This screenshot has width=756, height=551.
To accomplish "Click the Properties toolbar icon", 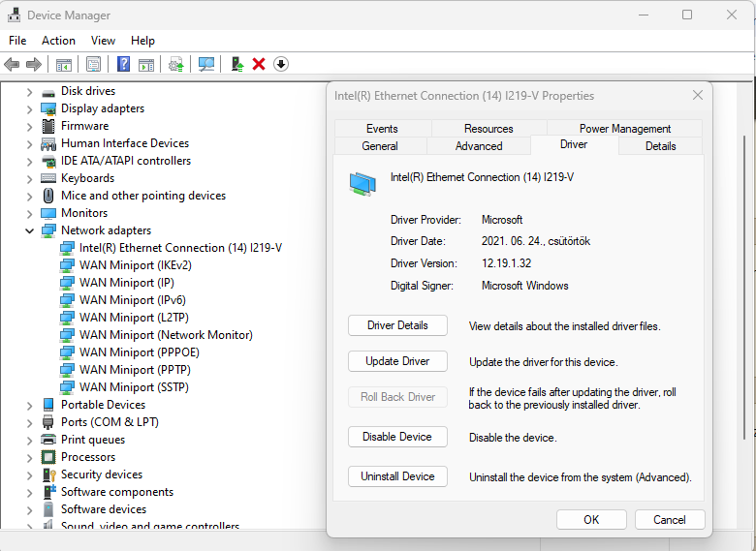I will (x=94, y=64).
